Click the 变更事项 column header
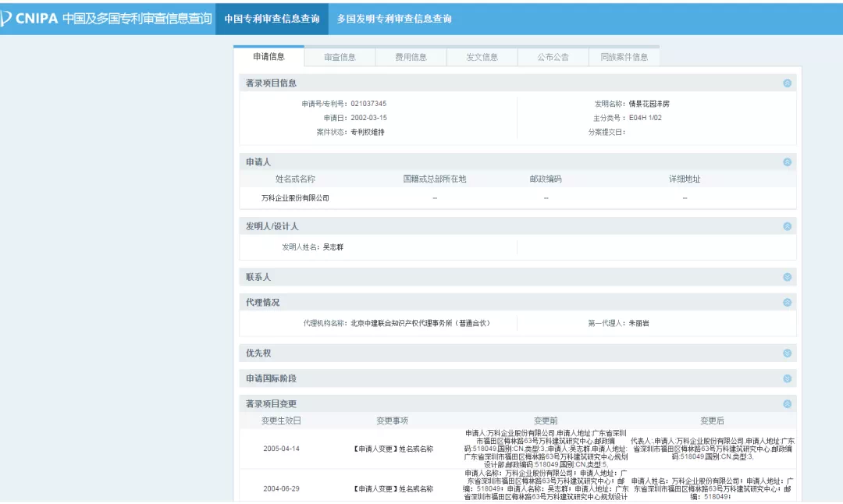The width and height of the screenshot is (843, 504). tap(392, 421)
